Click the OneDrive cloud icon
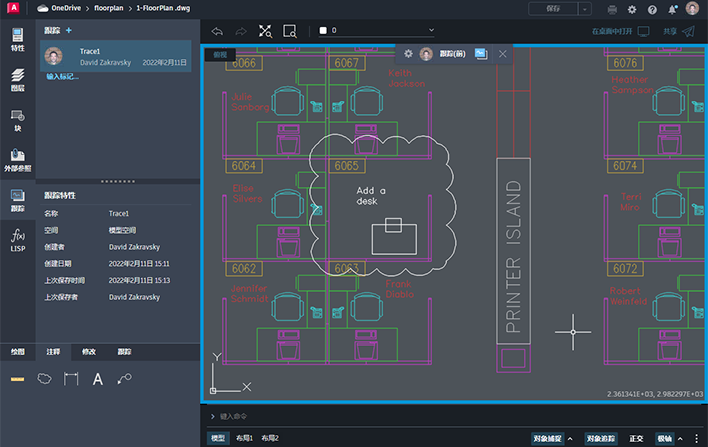The height and width of the screenshot is (447, 708). [43, 8]
